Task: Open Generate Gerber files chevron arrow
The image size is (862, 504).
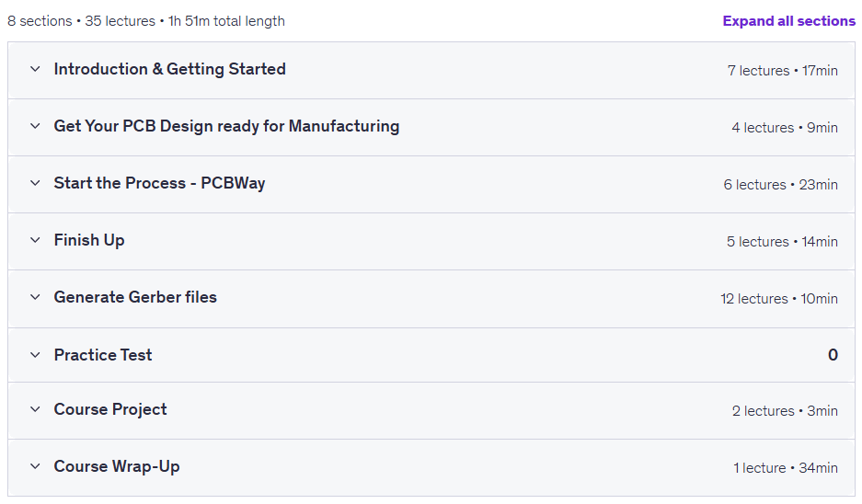Action: pyautogui.click(x=35, y=297)
